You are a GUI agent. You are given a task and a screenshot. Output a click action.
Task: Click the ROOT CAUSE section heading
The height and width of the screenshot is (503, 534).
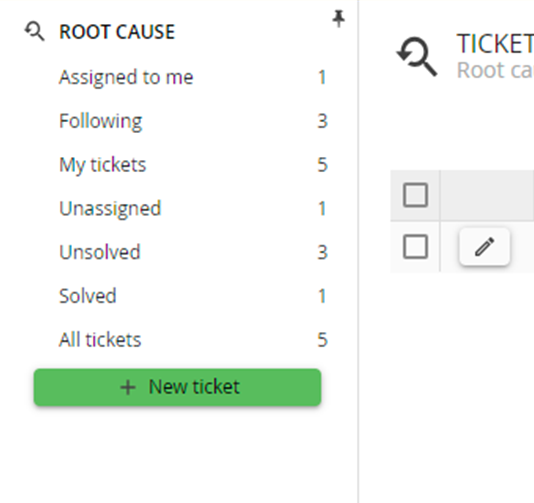coord(117,32)
